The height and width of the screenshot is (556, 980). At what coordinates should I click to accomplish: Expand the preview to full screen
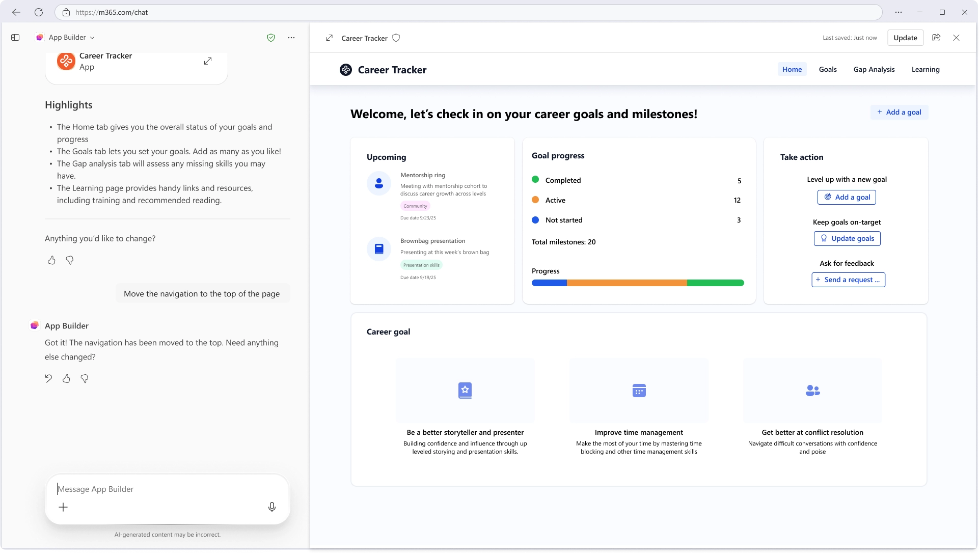(329, 38)
